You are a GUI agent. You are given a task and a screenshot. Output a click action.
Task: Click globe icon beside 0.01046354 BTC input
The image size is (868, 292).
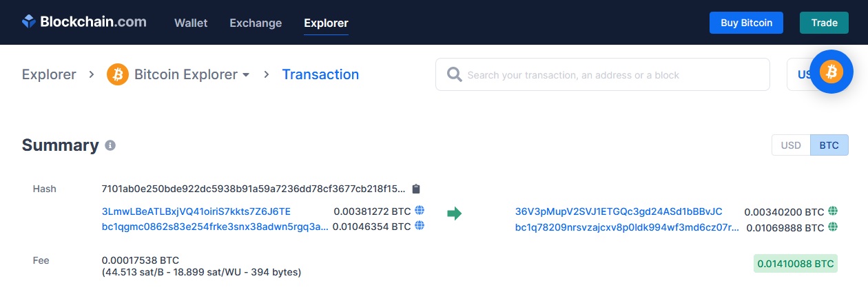click(420, 226)
